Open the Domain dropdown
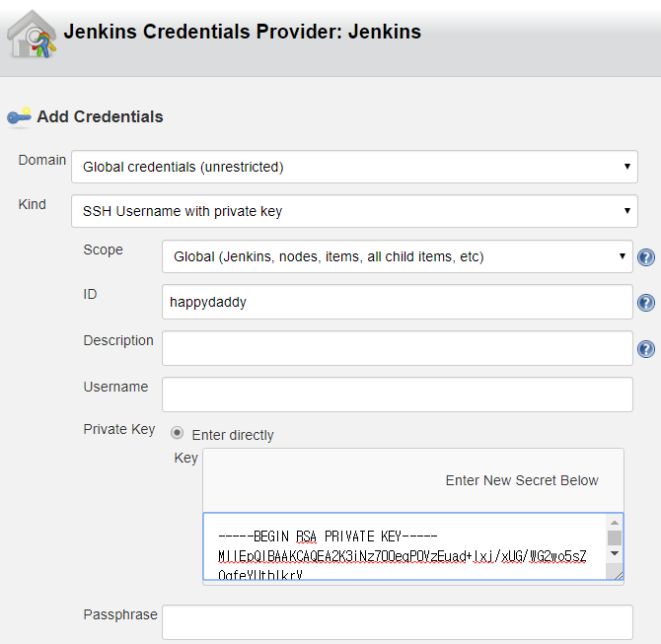Viewport: 661px width, 644px height. (354, 167)
